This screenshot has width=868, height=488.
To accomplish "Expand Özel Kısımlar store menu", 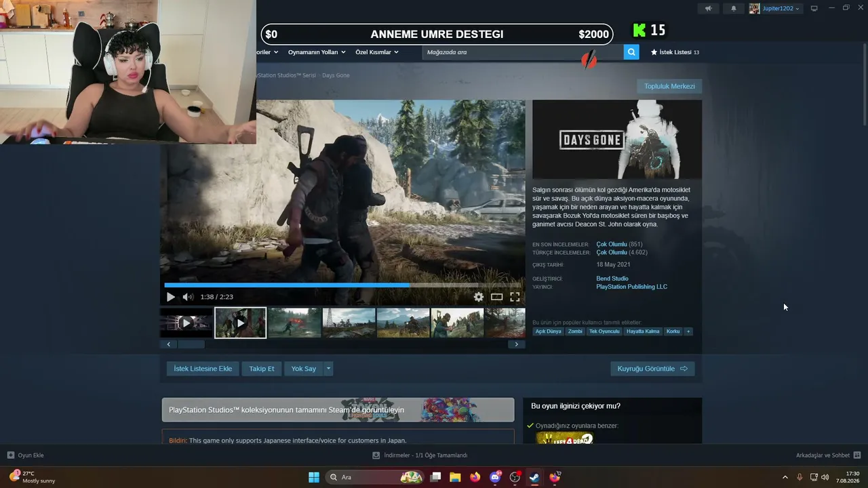I will tap(377, 52).
